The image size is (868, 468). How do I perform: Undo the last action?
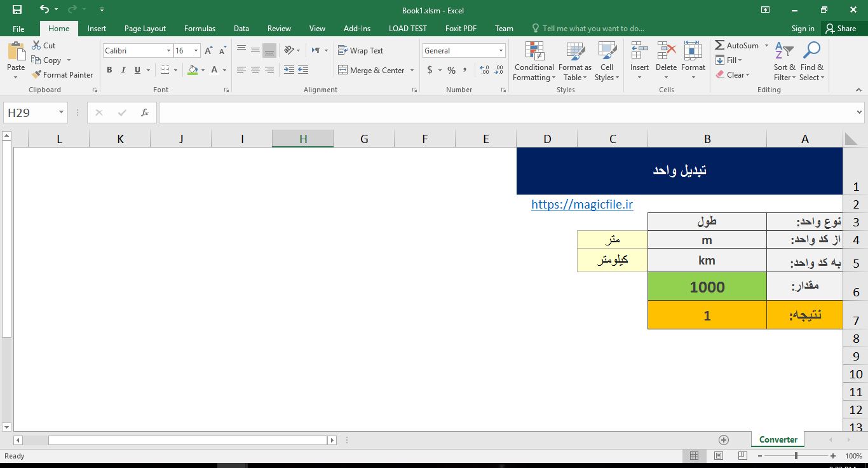click(44, 10)
